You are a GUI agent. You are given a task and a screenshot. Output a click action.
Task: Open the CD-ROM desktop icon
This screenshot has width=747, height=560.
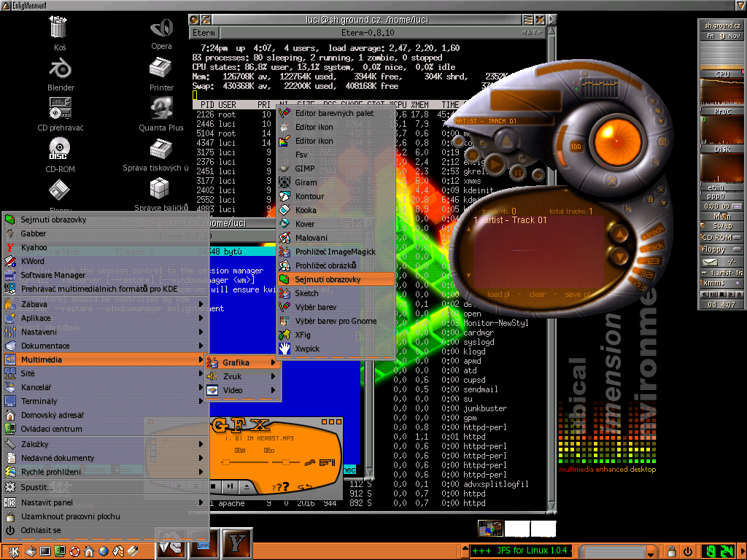[60, 149]
